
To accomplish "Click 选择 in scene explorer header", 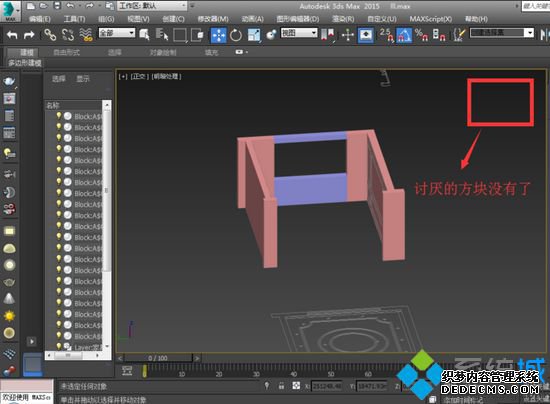I will click(x=59, y=79).
